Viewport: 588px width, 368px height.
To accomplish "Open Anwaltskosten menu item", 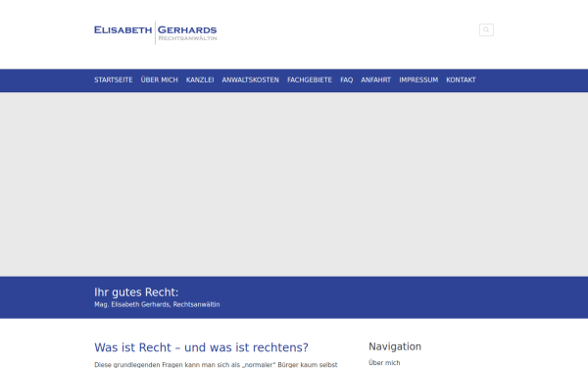I will point(251,80).
